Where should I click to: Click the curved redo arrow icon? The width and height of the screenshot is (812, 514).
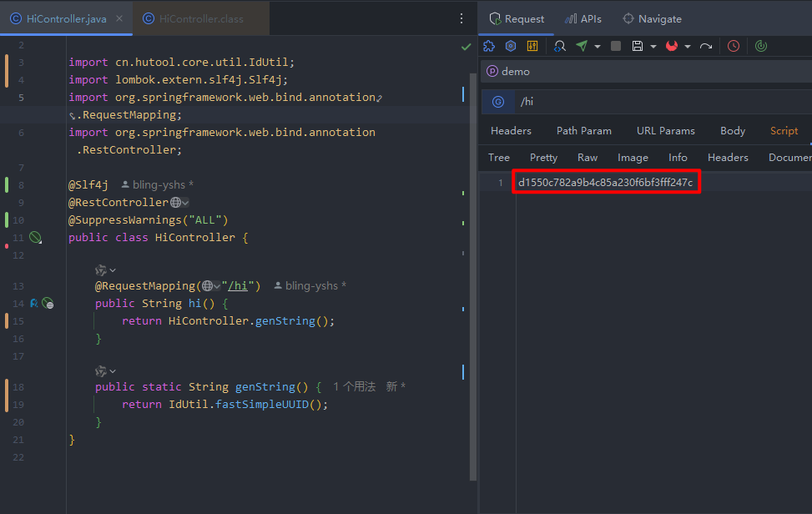tap(706, 47)
